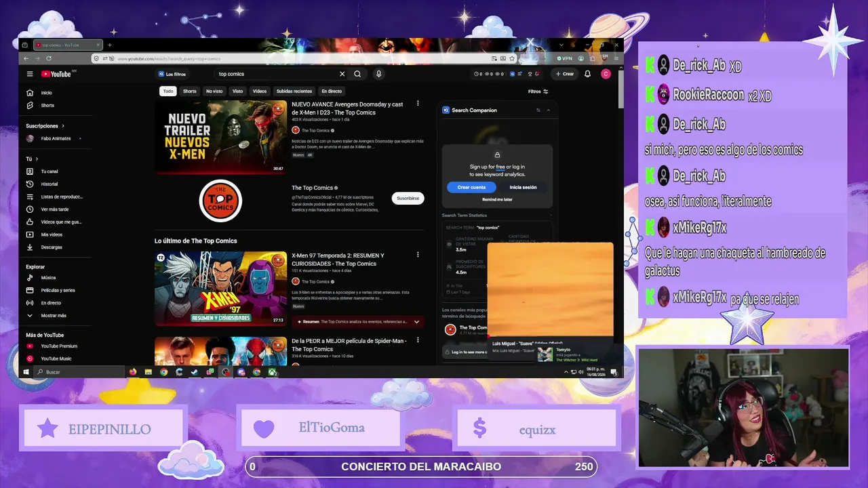Expand the Tú section
868x488 pixels.
[x=33, y=159]
